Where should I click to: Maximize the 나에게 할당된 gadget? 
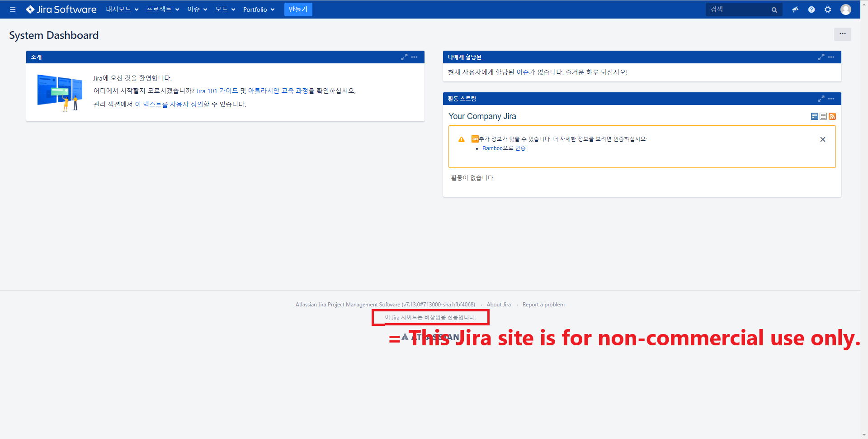point(821,57)
